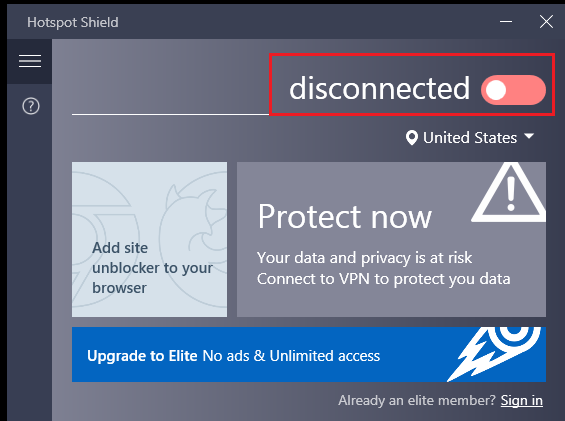Viewport: 565px width, 421px height.
Task: Click the disconnected status label
Action: (x=379, y=88)
